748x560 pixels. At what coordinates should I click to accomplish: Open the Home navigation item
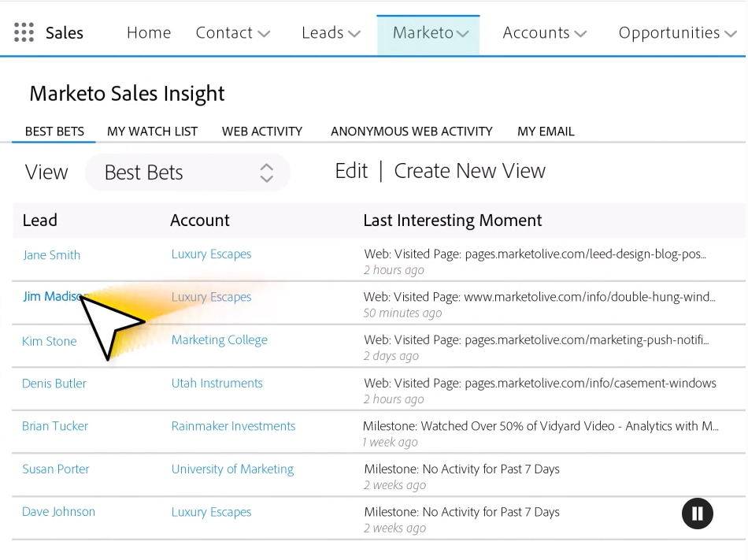(149, 32)
